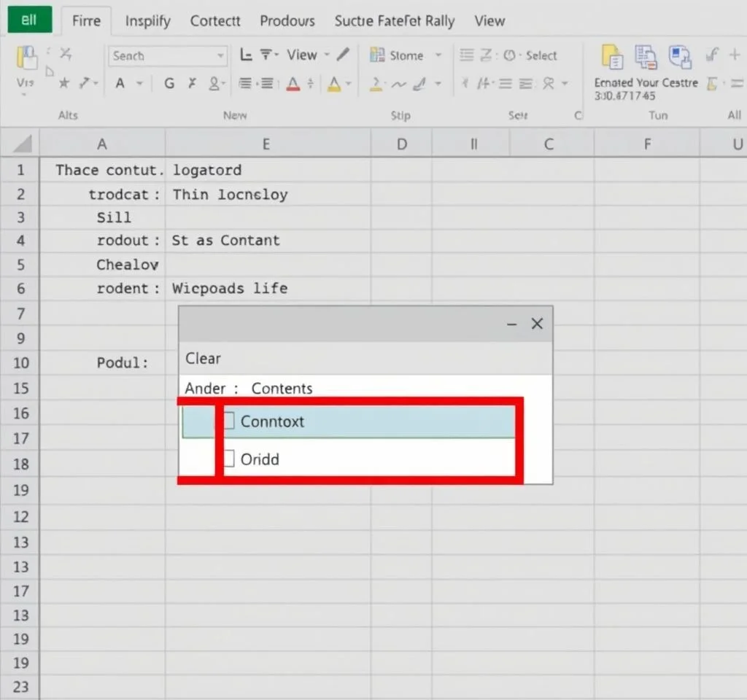Close the Clear dialog with X
Viewport: 747px width, 700px height.
coord(537,324)
